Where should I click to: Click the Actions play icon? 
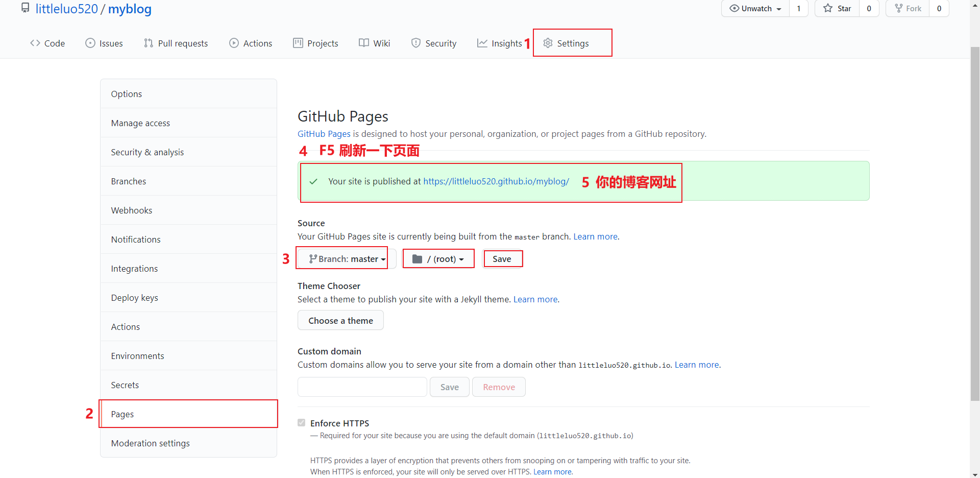pos(234,43)
